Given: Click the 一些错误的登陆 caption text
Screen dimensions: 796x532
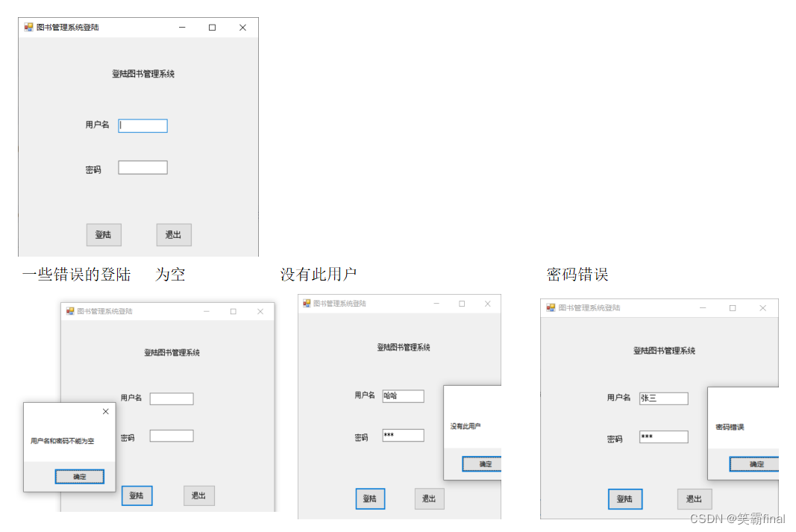Looking at the screenshot, I should point(77,275).
